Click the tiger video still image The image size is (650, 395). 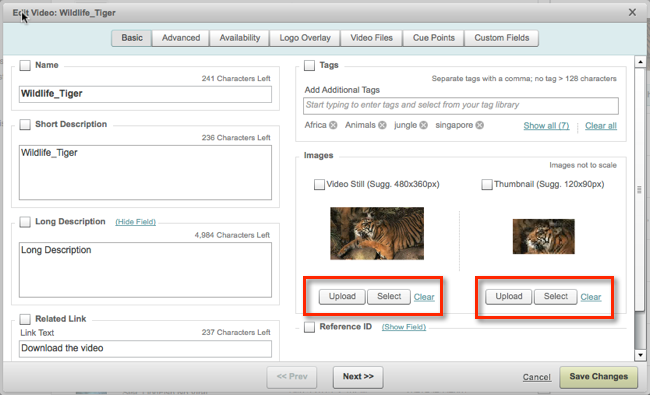click(x=377, y=233)
